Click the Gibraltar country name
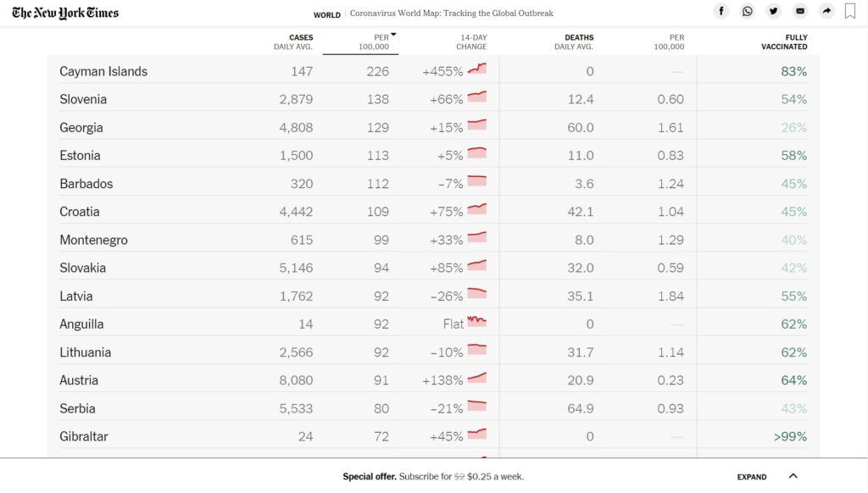Viewport: 868px width, 493px height. (x=84, y=436)
